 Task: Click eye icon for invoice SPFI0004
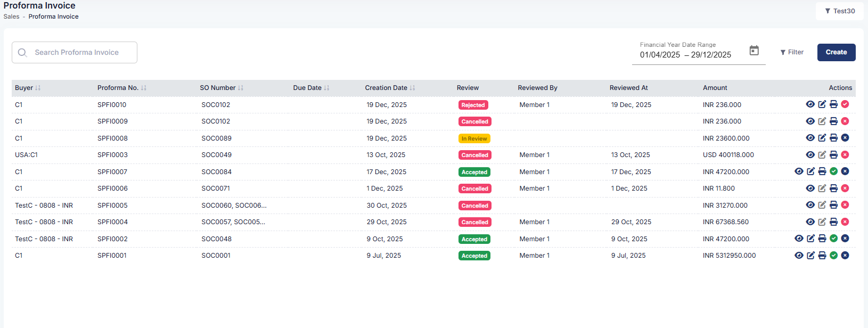point(810,222)
